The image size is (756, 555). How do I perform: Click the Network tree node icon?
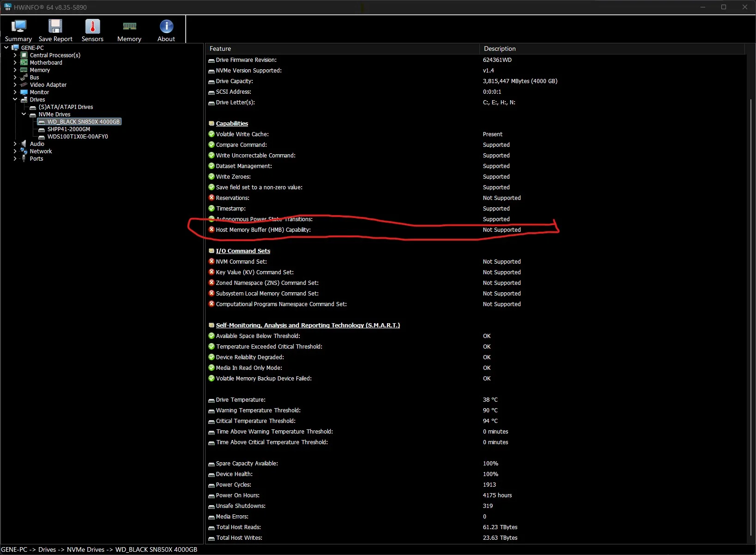tap(24, 151)
